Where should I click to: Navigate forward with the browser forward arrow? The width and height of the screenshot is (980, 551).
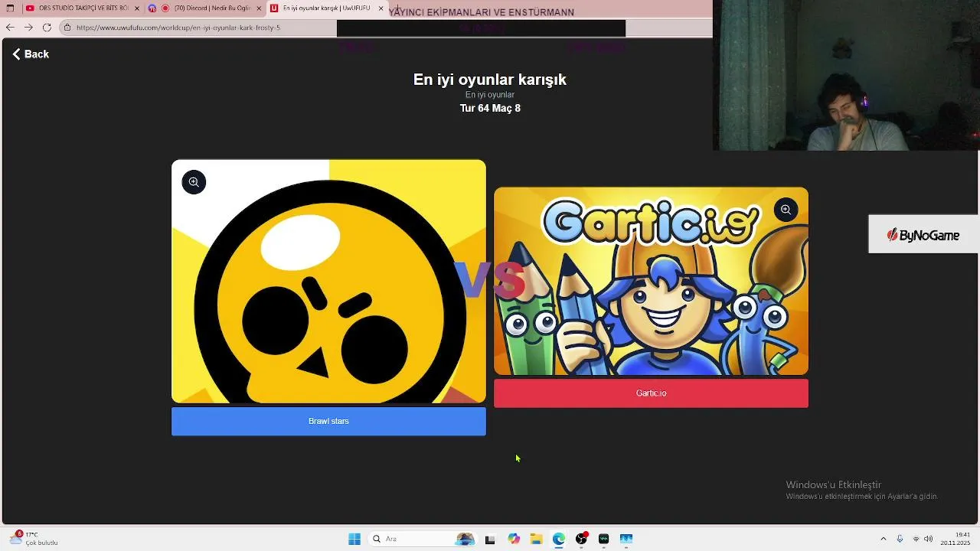pos(28,28)
